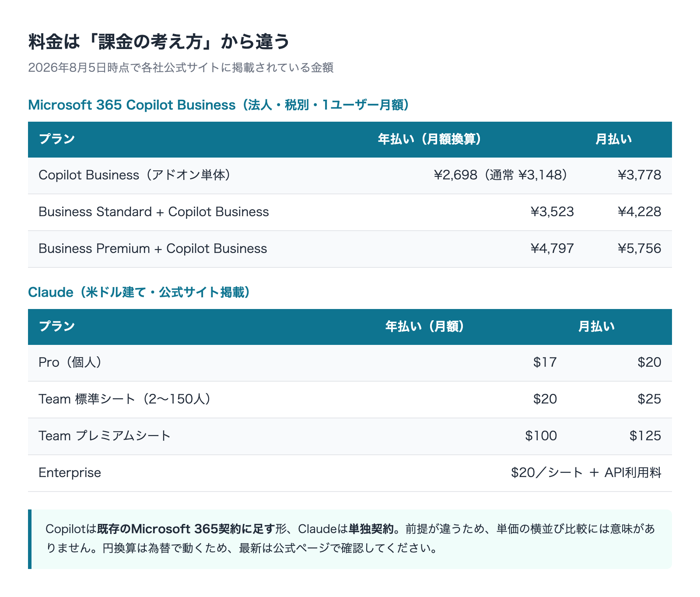Click the ¥4,228 monthly price

click(639, 212)
